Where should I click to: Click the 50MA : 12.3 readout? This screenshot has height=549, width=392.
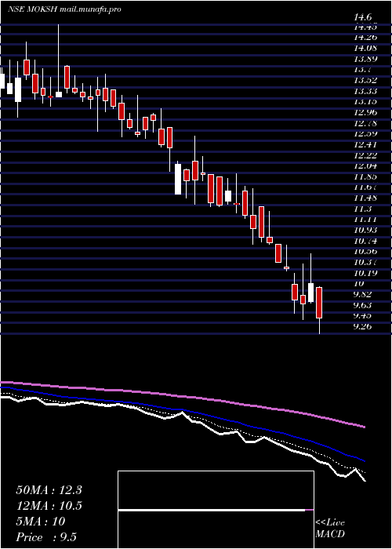click(49, 490)
